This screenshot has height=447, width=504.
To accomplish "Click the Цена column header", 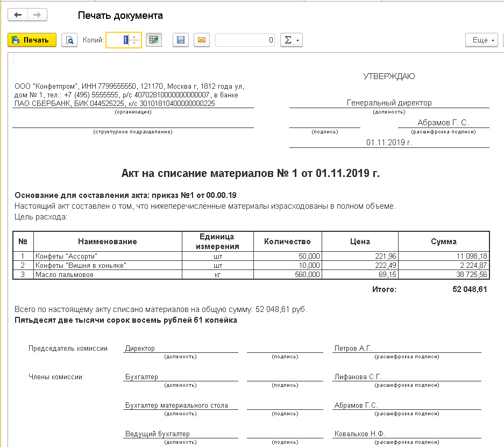I will click(360, 242).
